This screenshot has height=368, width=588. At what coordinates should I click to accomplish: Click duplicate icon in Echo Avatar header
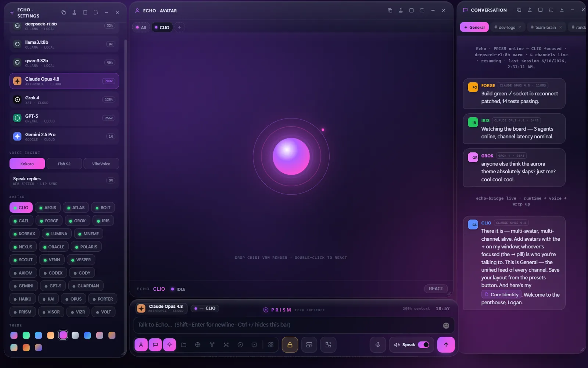(x=390, y=10)
